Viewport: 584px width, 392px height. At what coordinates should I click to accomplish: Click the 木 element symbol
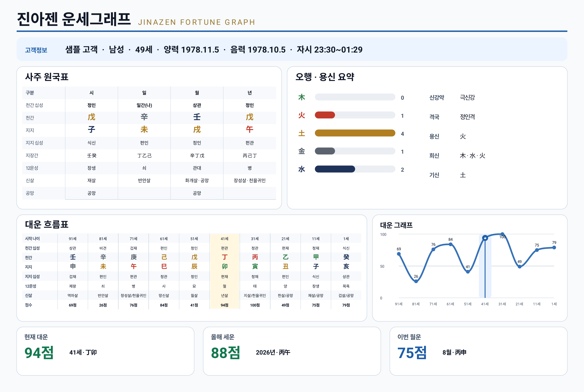[x=302, y=97]
